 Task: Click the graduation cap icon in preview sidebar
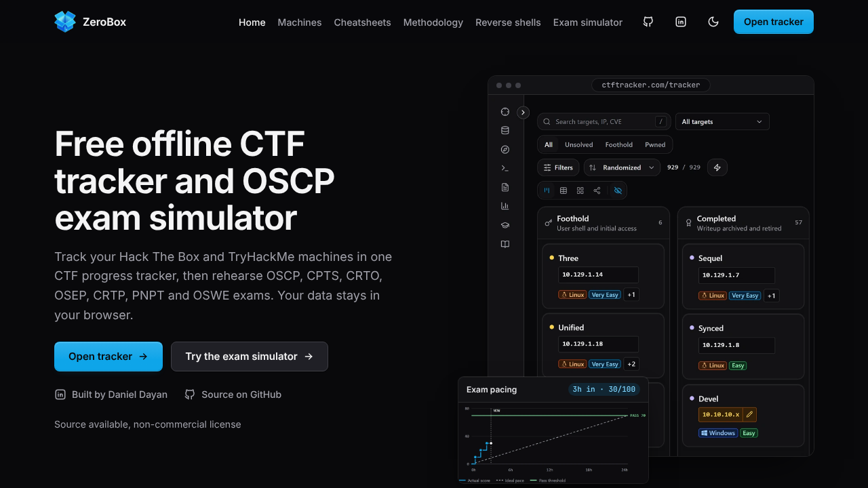click(x=505, y=225)
